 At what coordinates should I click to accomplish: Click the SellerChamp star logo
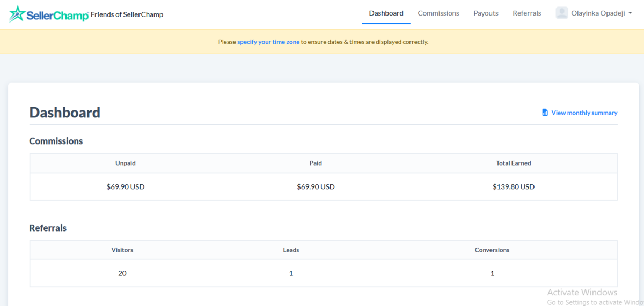(17, 14)
